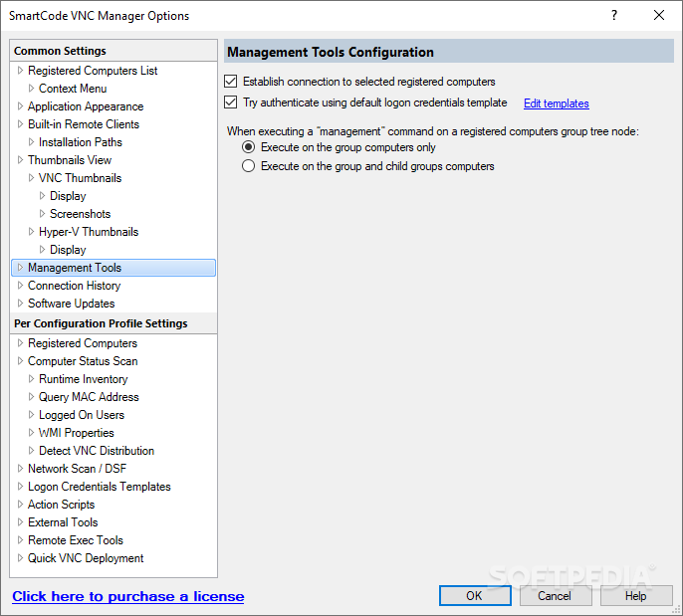The width and height of the screenshot is (683, 616).
Task: Open Help from the bottom button
Action: pos(636,595)
